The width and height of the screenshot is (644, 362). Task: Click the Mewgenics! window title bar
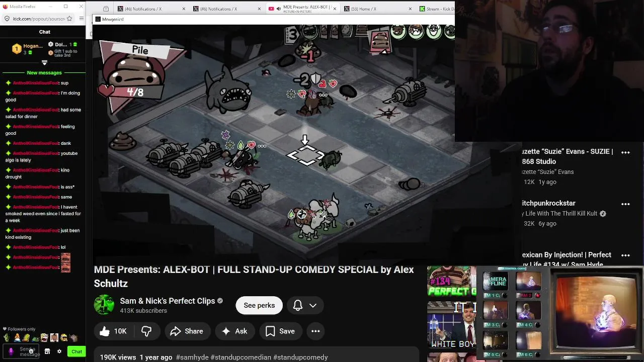(x=274, y=19)
